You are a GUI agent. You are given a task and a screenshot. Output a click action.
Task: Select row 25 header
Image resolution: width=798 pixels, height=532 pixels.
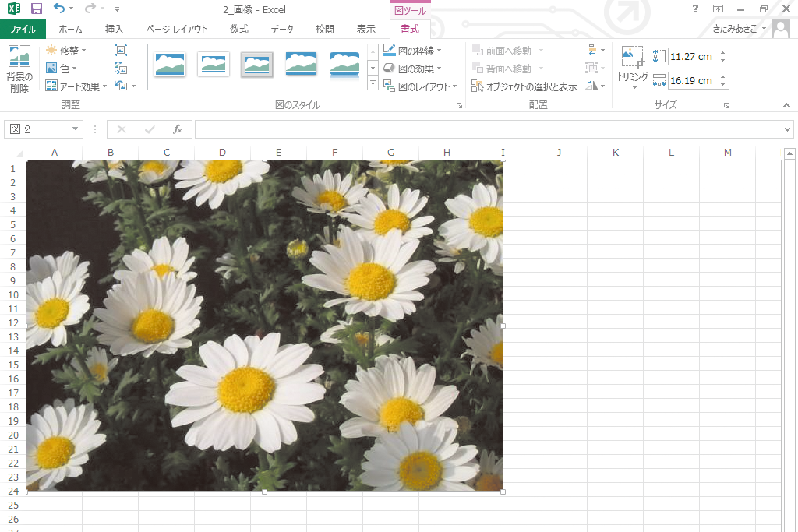pos(13,505)
